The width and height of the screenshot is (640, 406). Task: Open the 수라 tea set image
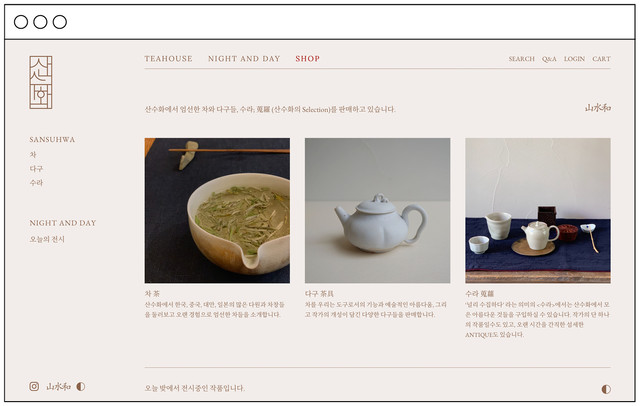(x=538, y=211)
